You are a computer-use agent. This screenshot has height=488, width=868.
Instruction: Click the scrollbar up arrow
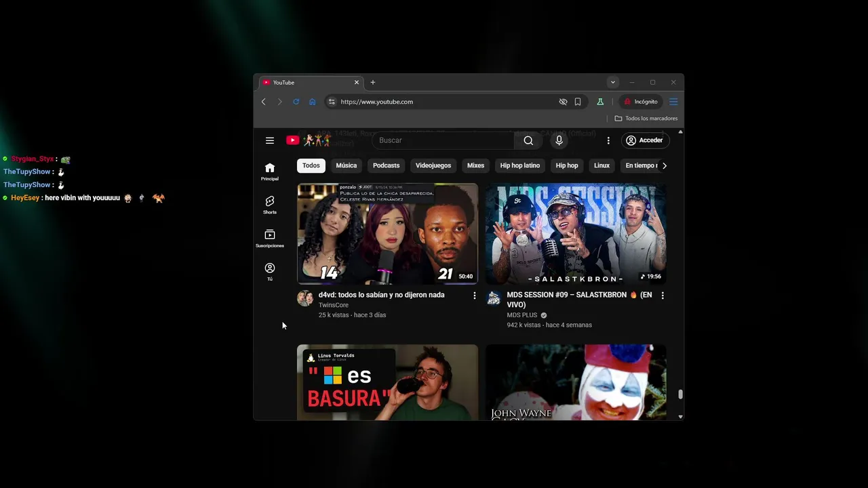[680, 132]
